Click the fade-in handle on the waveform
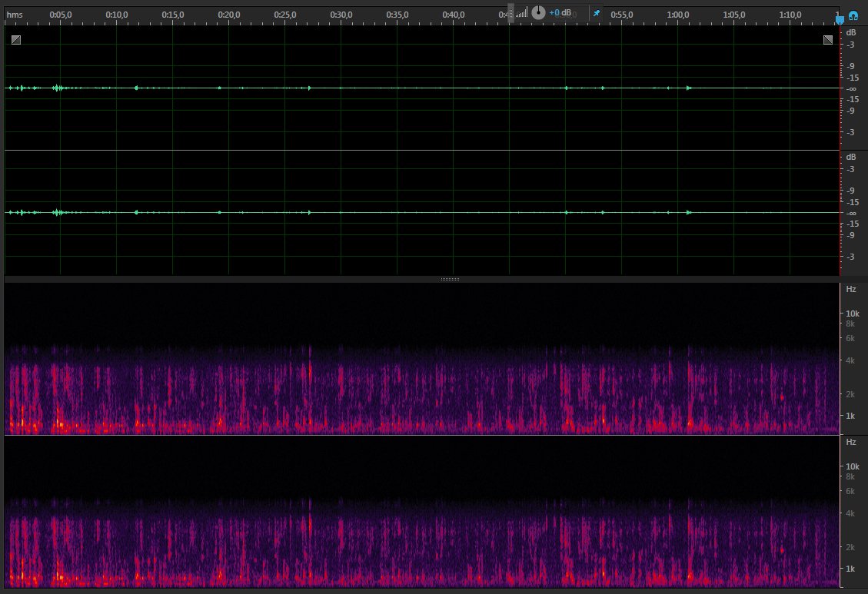 [16, 40]
